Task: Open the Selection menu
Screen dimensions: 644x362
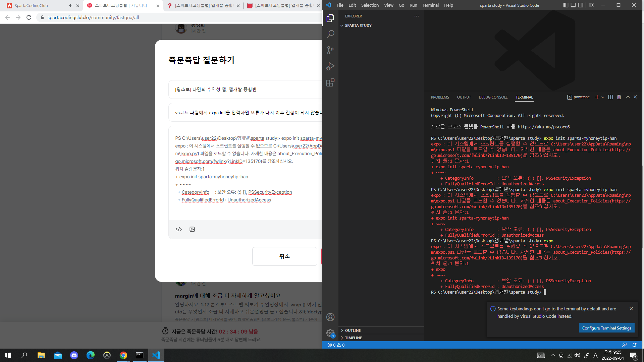Action: (x=370, y=5)
